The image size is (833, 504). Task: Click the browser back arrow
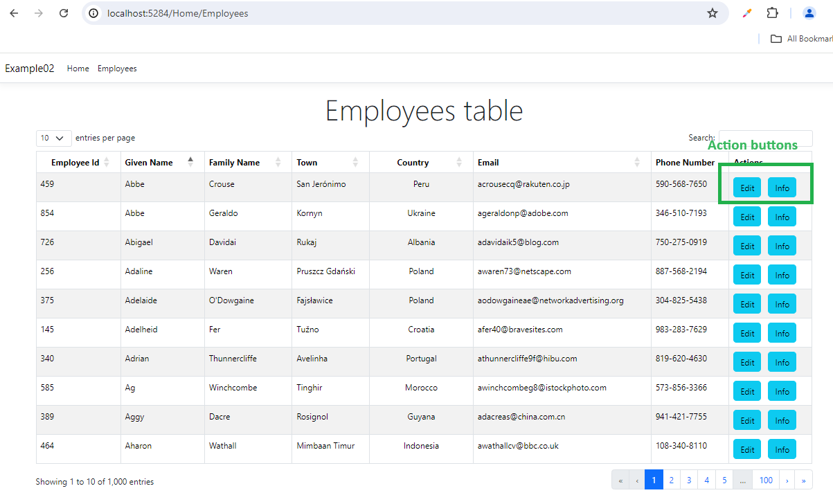point(14,13)
